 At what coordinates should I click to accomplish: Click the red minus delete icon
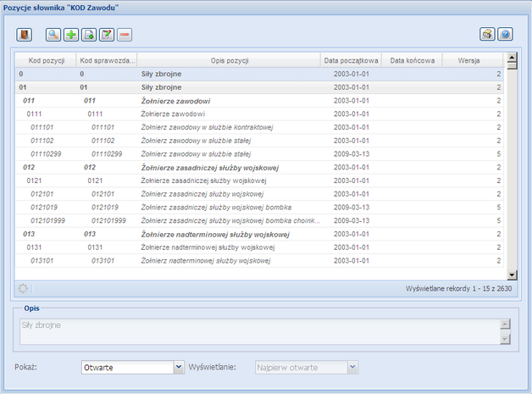(125, 35)
